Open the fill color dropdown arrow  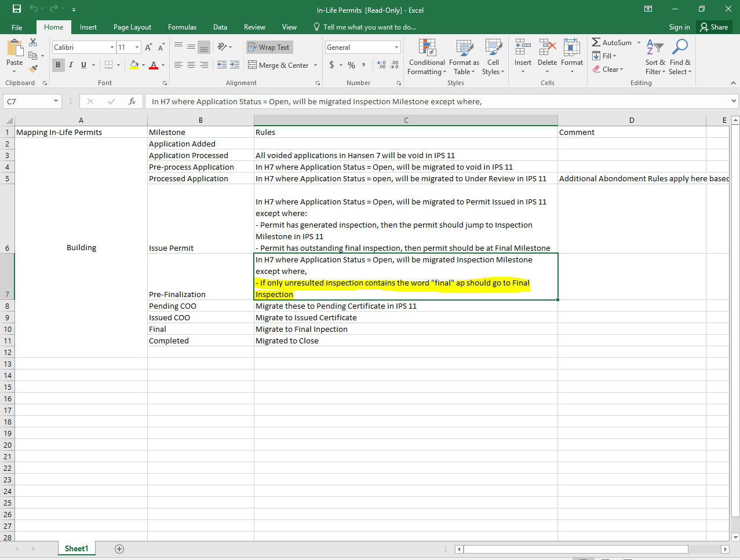tap(143, 65)
